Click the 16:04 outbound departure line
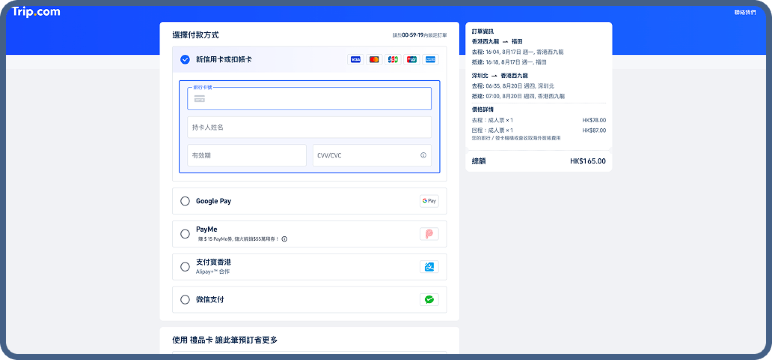This screenshot has width=772, height=360. click(x=517, y=52)
